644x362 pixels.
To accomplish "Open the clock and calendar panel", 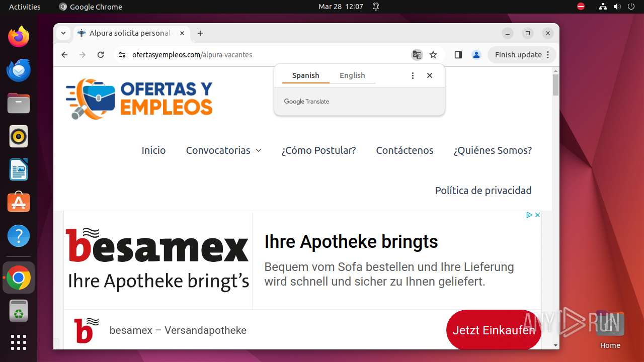I will pos(341,7).
